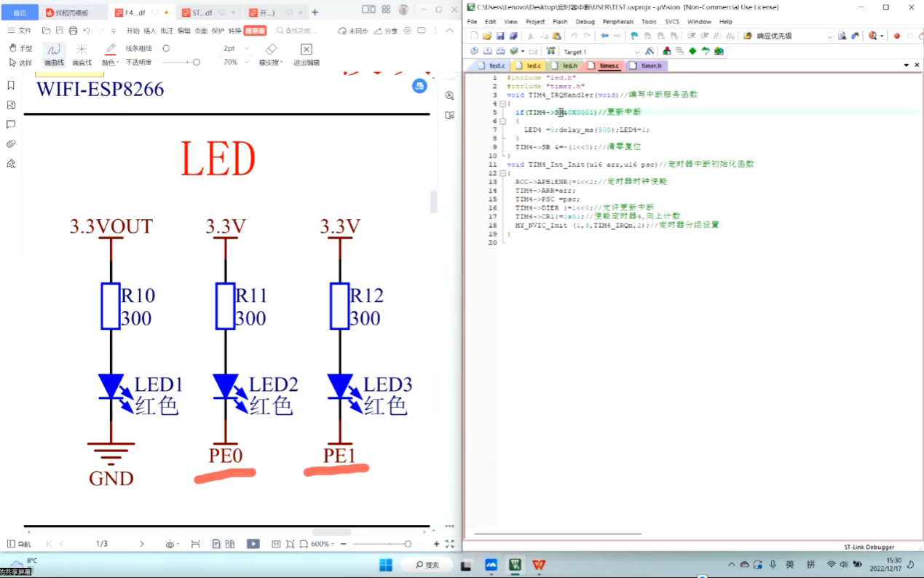Choose the draw straight line tool (画直线)
The height and width of the screenshot is (578, 924).
tap(82, 54)
